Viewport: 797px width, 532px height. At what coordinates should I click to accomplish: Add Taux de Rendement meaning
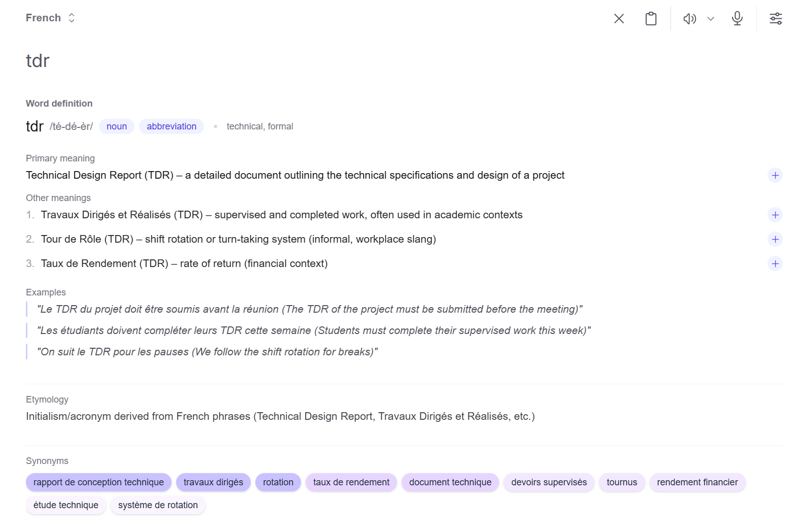(x=775, y=263)
